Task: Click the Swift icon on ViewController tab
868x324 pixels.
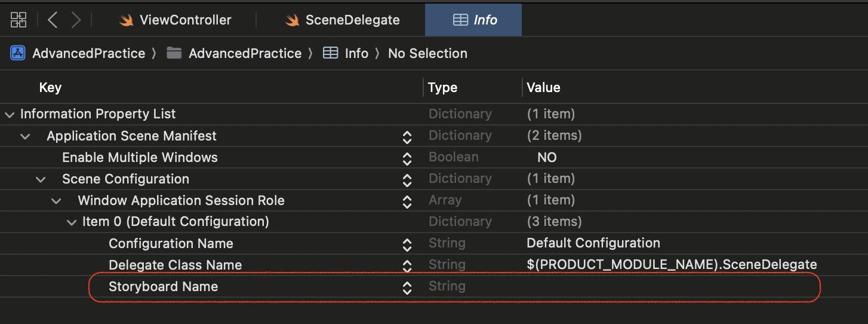Action: [x=126, y=20]
